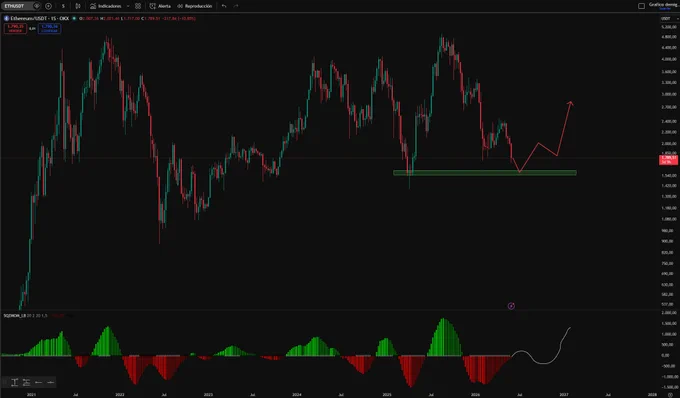Click the 2022 label on time axis

[x=120, y=395]
